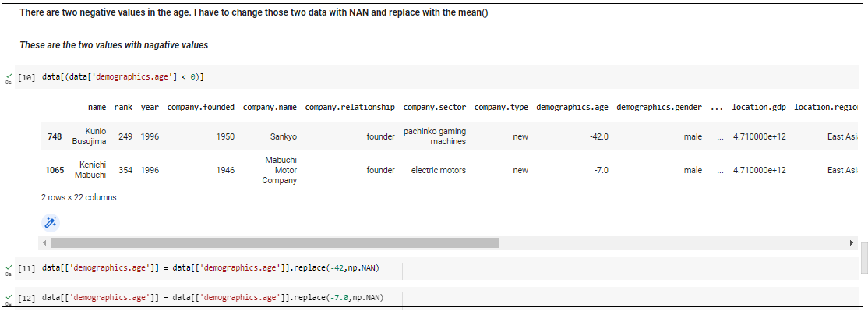868x315 pixels.
Task: Click the magic wand suggest charts icon
Action: [51, 223]
